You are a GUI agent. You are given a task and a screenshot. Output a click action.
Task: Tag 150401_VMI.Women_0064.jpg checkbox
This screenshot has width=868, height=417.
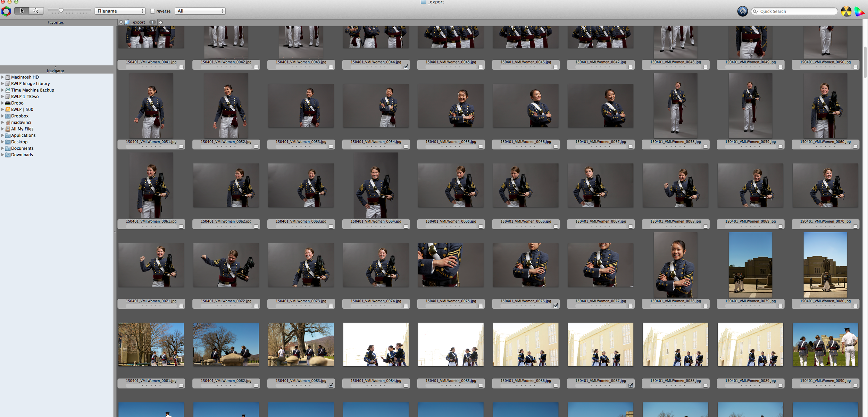click(406, 226)
